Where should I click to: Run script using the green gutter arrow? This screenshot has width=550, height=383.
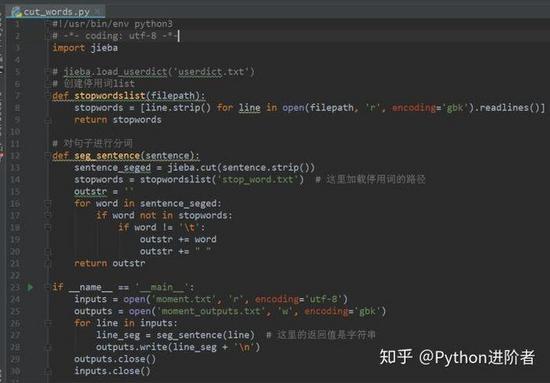click(30, 288)
